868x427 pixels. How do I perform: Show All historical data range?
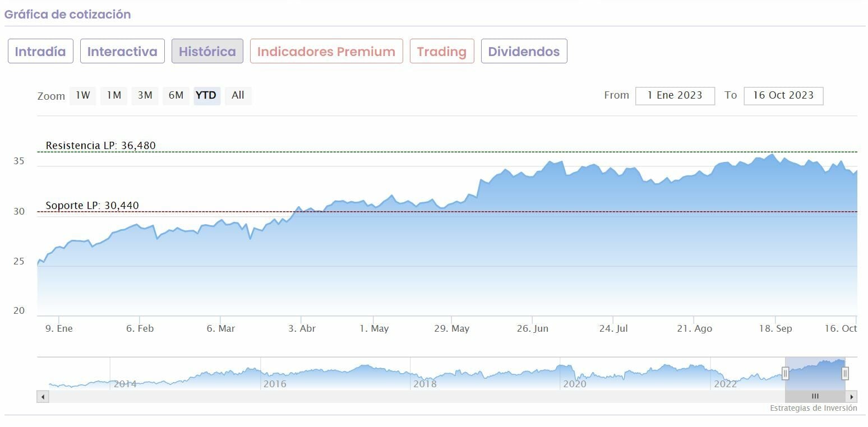tap(238, 95)
